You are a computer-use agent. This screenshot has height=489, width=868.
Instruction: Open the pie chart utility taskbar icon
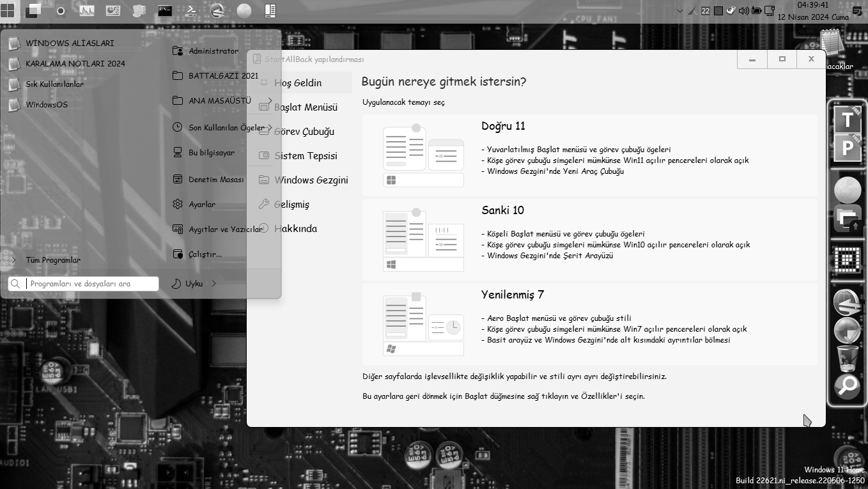112,11
